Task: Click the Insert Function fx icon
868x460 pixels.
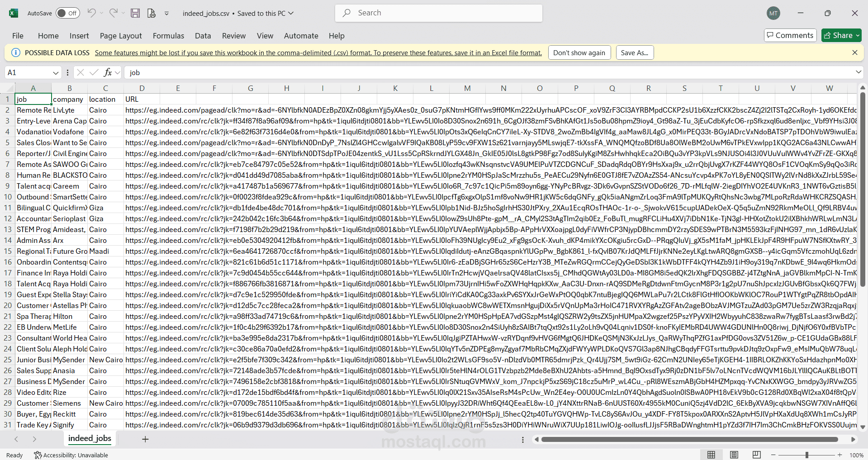Action: coord(108,72)
